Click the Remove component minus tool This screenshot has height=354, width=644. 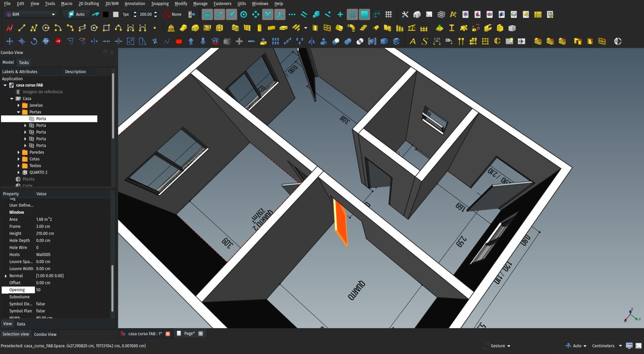click(x=251, y=42)
